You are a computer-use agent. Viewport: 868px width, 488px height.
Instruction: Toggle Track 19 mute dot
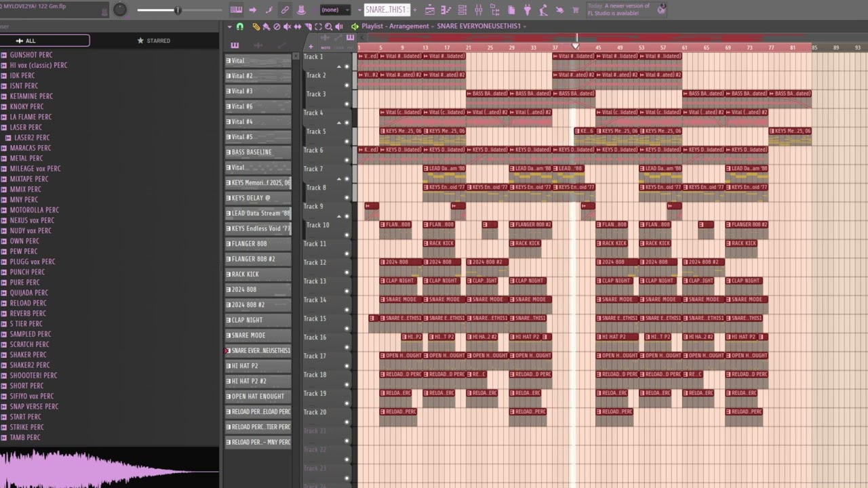click(x=347, y=403)
